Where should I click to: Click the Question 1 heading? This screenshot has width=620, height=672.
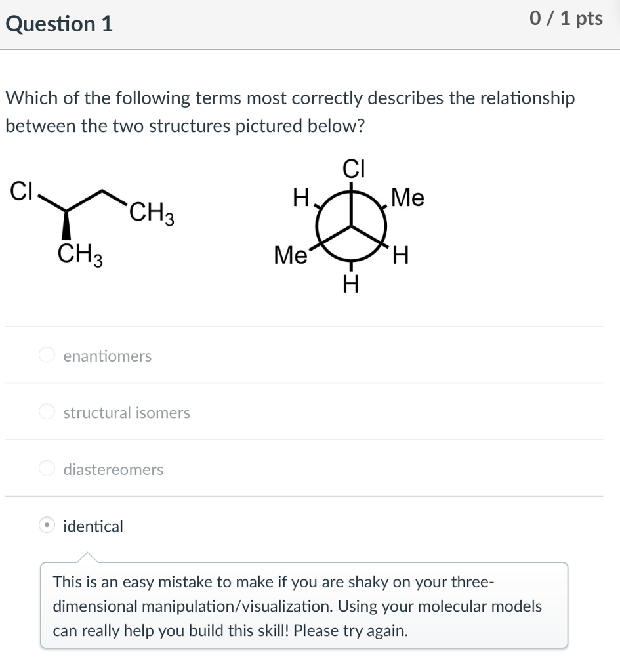58,24
